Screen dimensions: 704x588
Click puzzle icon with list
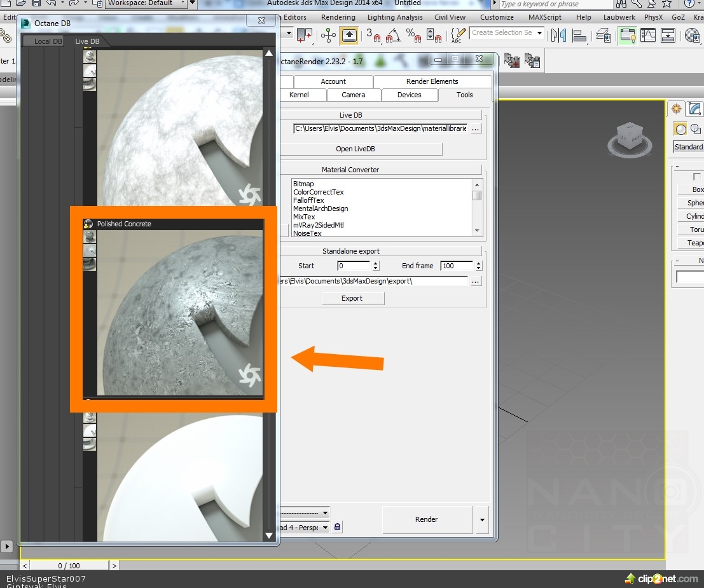[x=532, y=60]
